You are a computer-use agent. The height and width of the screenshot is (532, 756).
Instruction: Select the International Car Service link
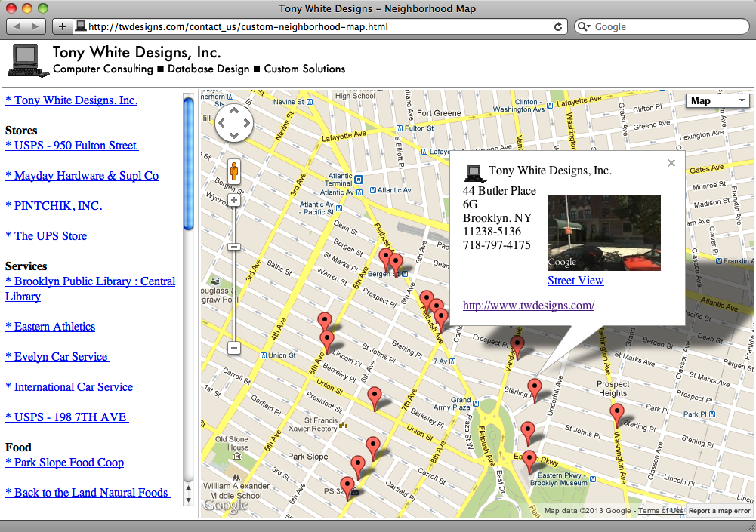coord(69,387)
